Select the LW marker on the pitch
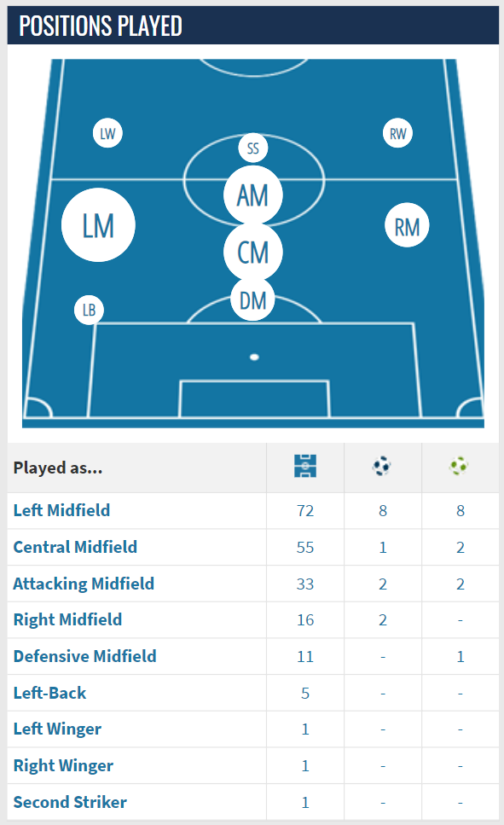 [107, 133]
